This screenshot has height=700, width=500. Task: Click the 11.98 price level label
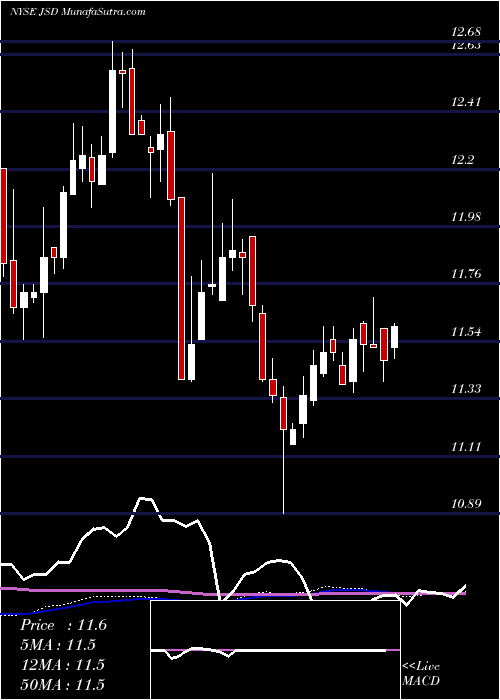[466, 217]
